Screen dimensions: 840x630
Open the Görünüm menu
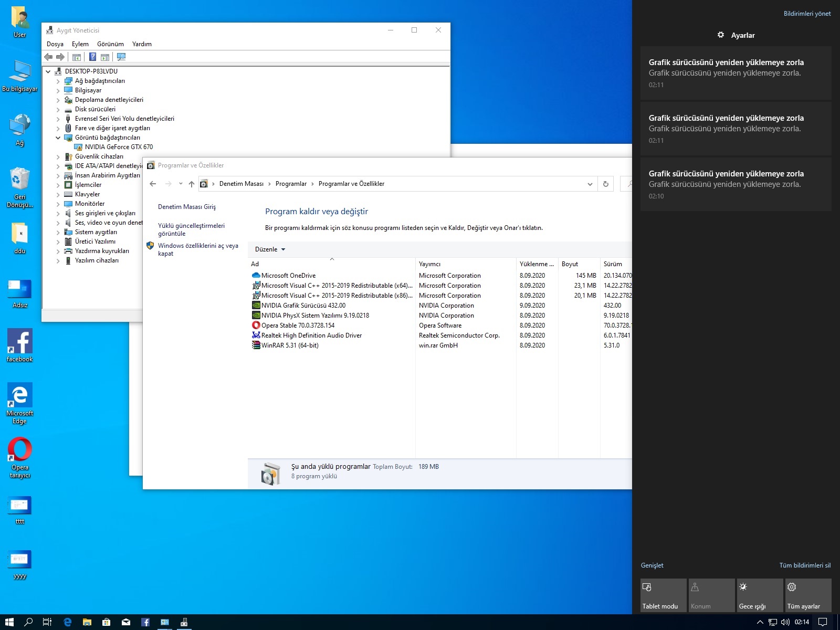pyautogui.click(x=110, y=44)
